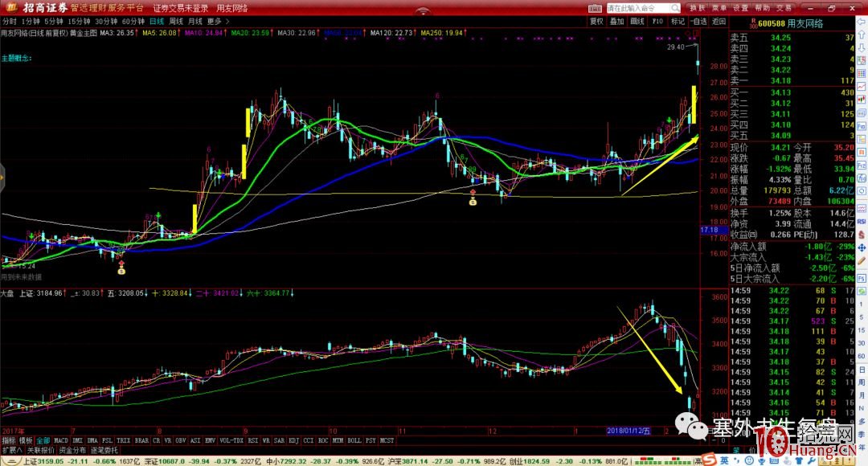Click the blue four-way move icon in sidebar
Screen dimensions: 868x466
[x=862, y=248]
